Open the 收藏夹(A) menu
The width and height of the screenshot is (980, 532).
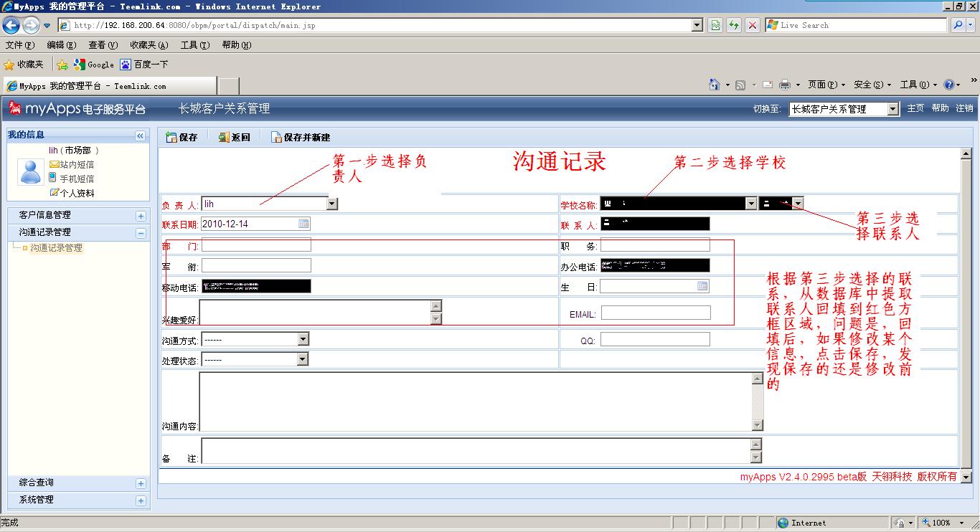point(149,45)
